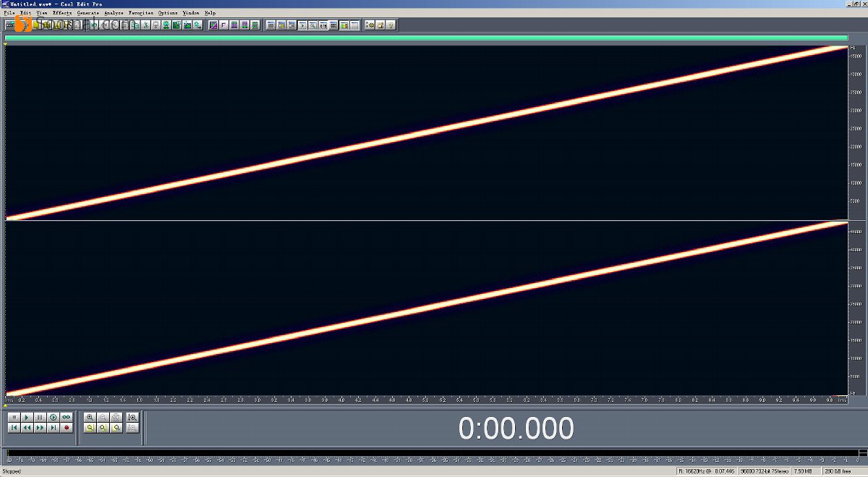Click the question mark Help toolbar icon
This screenshot has height=477, width=868.
391,25
